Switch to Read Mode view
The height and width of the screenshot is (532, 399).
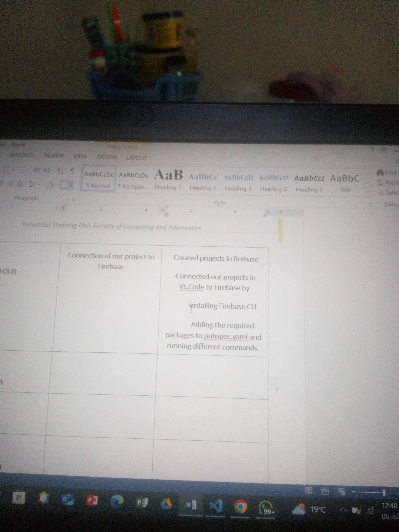pos(309,491)
